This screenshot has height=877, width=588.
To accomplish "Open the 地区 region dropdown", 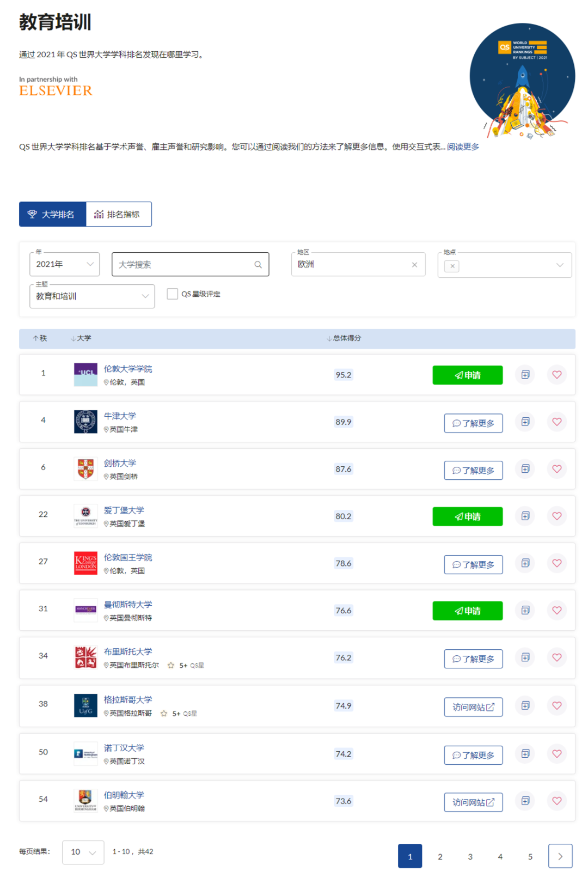I will click(358, 264).
